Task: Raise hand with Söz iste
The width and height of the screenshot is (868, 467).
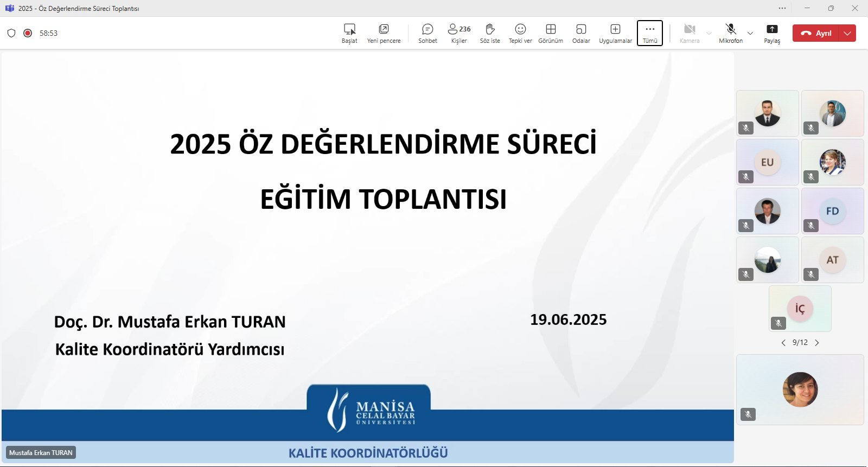Action: [x=490, y=33]
